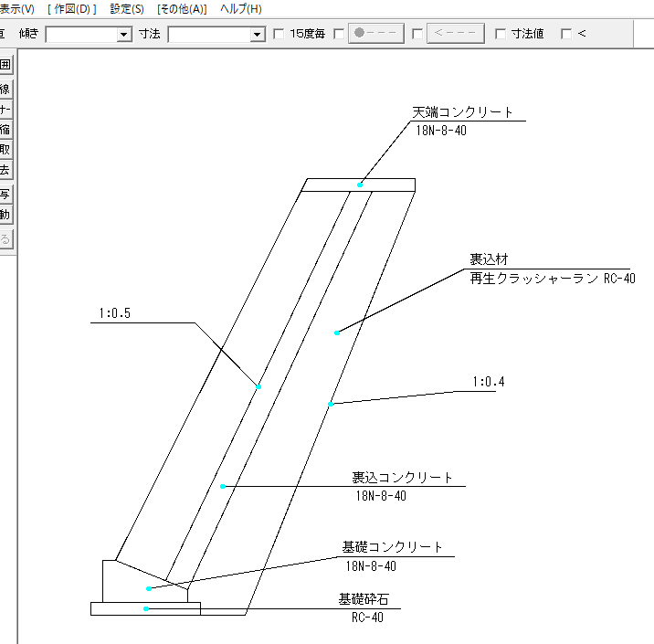This screenshot has height=644, width=654.
Task: Enable the 15度毎 checkbox
Action: click(x=280, y=34)
